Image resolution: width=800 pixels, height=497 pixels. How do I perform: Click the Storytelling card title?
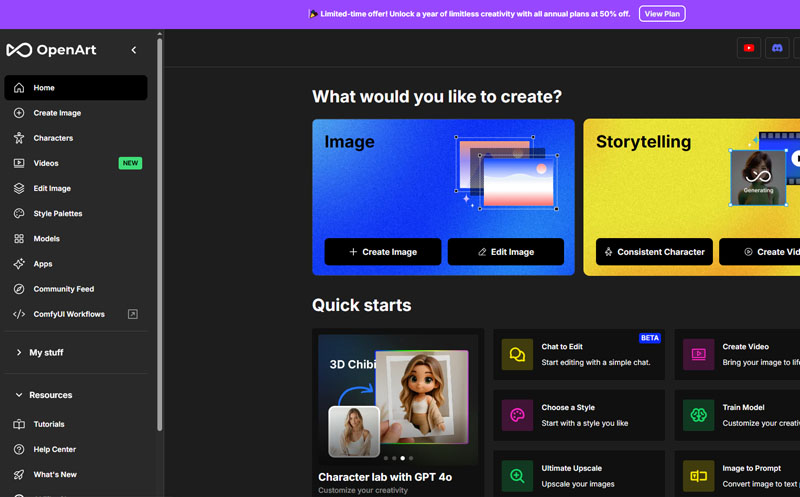pyautogui.click(x=643, y=141)
